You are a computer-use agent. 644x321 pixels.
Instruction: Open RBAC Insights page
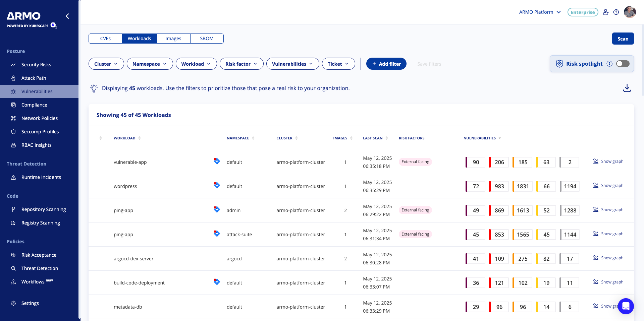(39, 145)
